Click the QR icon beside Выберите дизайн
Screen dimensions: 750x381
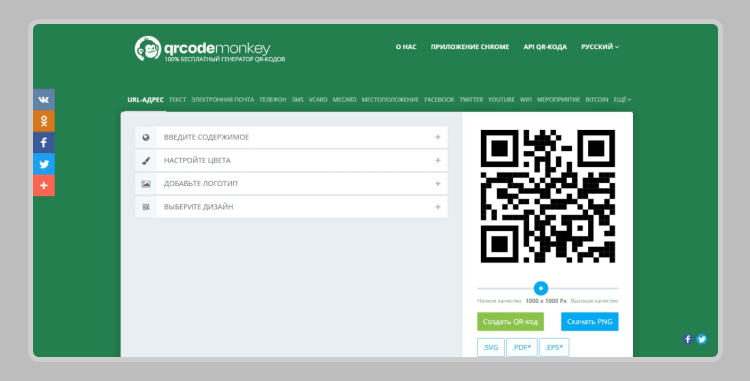[146, 207]
